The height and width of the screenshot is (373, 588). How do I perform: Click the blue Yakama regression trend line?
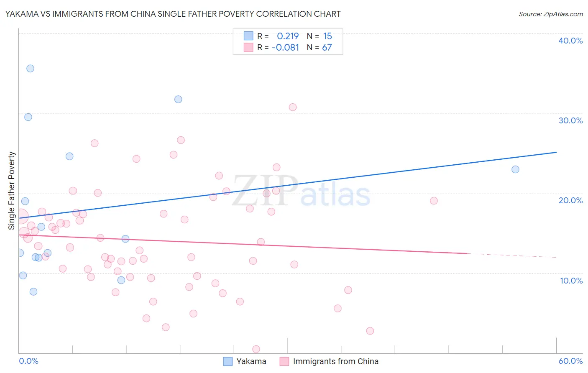coord(288,185)
